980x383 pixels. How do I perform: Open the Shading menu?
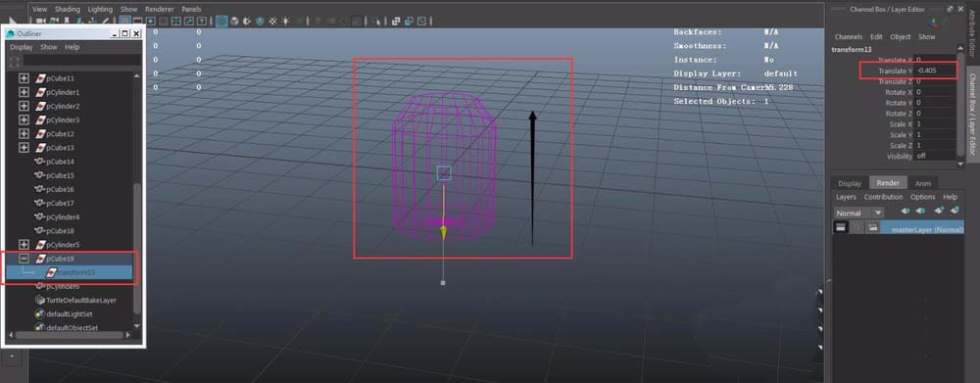click(x=68, y=10)
